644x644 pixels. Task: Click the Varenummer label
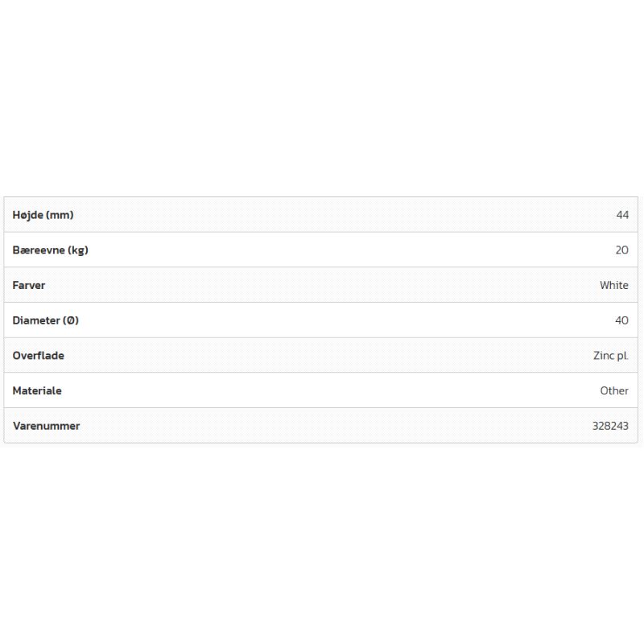46,426
